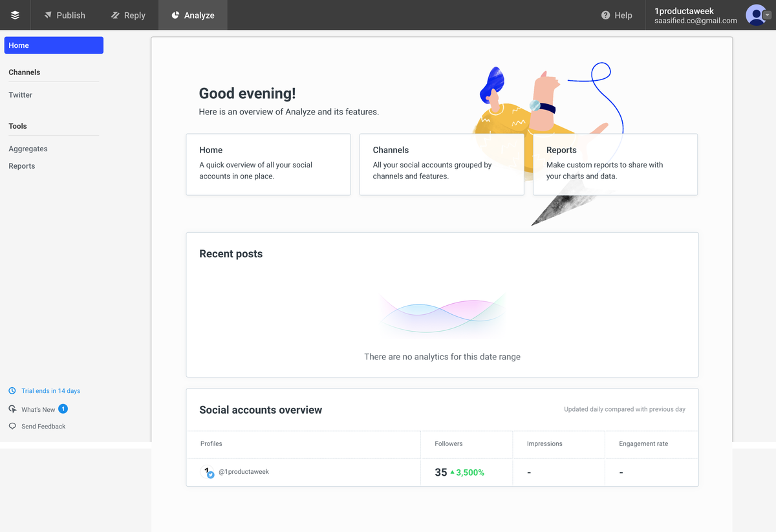Open the Publish tab

tap(64, 15)
